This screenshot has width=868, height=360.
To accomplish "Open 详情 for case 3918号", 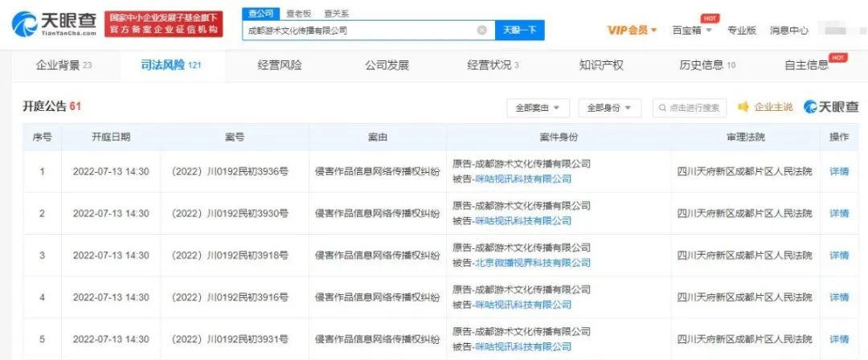I will pyautogui.click(x=838, y=256).
